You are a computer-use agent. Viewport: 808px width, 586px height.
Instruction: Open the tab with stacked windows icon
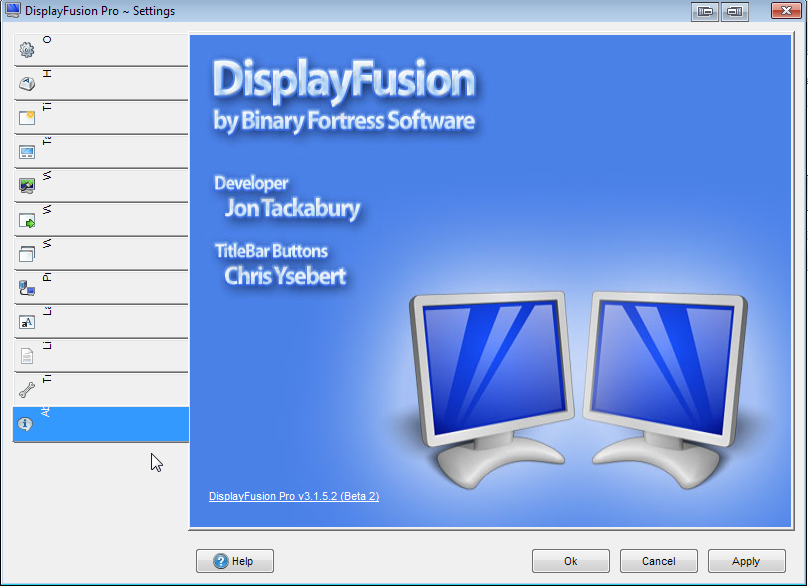[x=100, y=254]
